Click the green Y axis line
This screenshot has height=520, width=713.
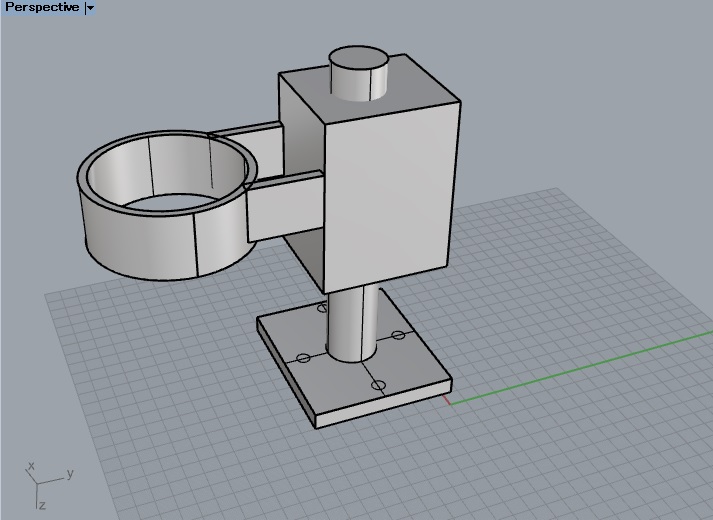(x=582, y=368)
